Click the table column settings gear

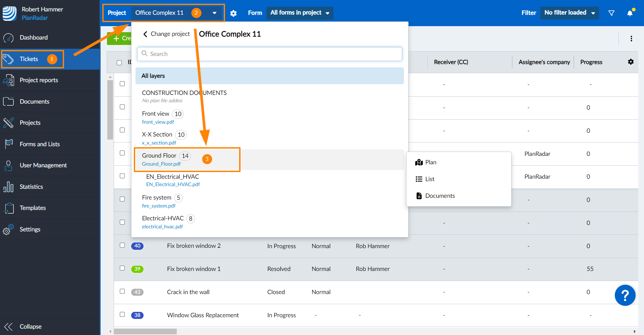click(631, 62)
